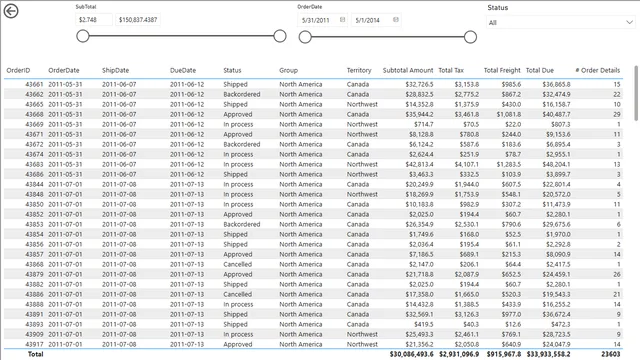Click the start date field 5/31/2011
The height and width of the screenshot is (360, 640).
(x=322, y=20)
